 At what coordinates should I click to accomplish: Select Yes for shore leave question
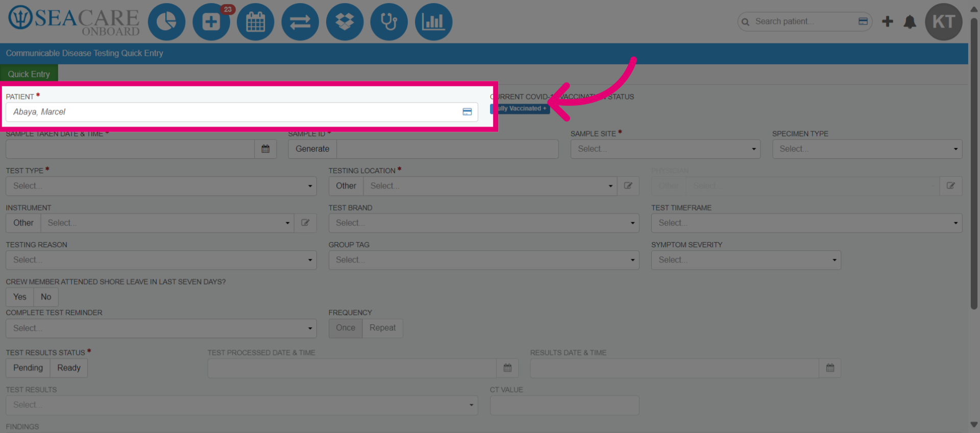pyautogui.click(x=20, y=297)
